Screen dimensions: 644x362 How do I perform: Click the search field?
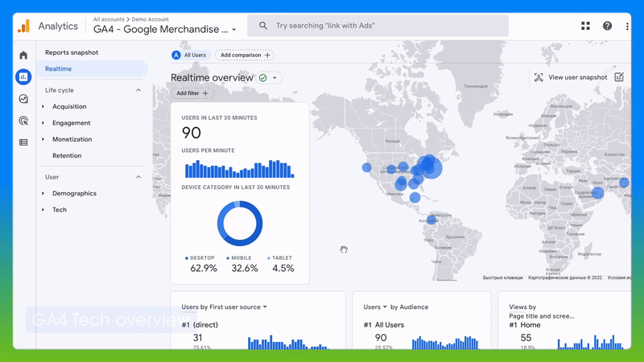point(378,26)
